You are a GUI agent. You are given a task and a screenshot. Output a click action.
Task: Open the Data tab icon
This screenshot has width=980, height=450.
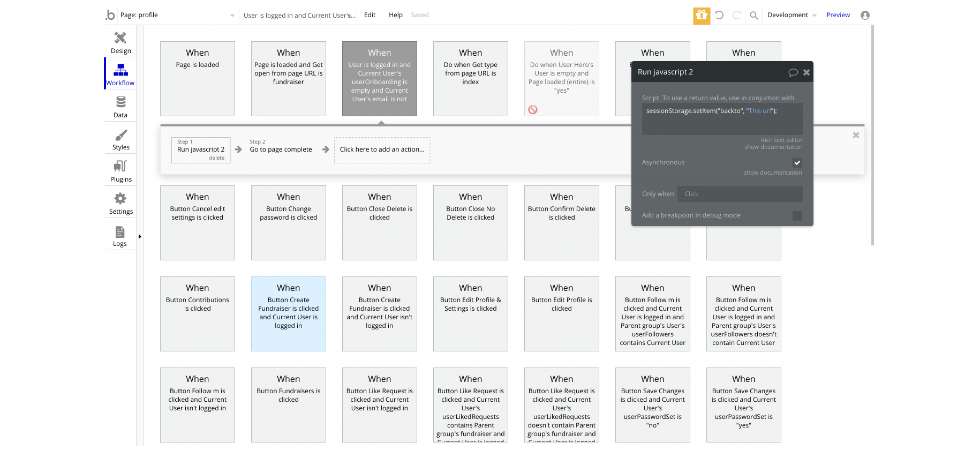(120, 106)
